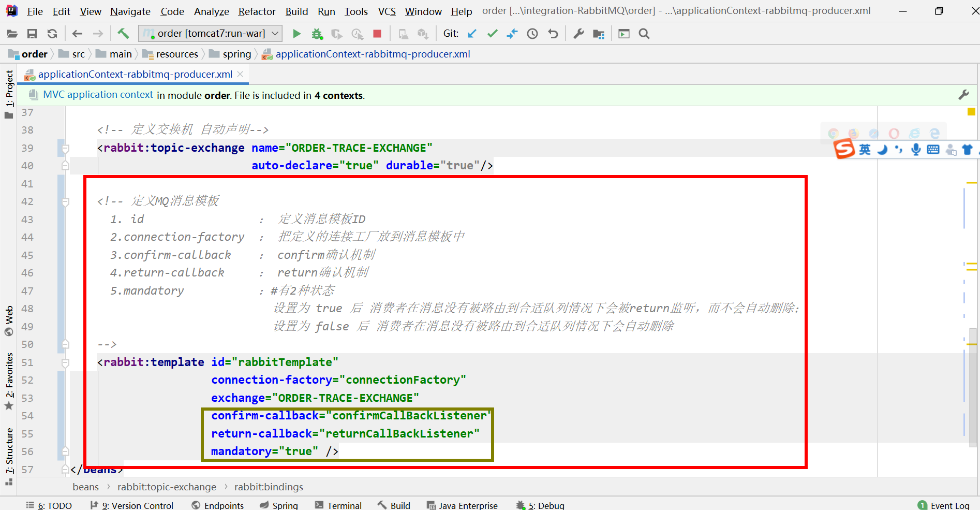Image resolution: width=980 pixels, height=510 pixels.
Task: Open the Refactor menu
Action: (257, 11)
